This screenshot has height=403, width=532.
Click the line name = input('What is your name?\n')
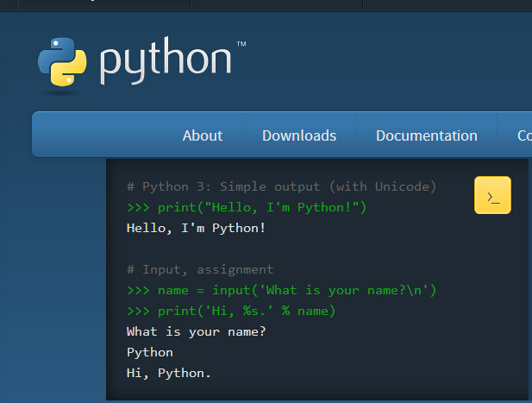coord(281,290)
